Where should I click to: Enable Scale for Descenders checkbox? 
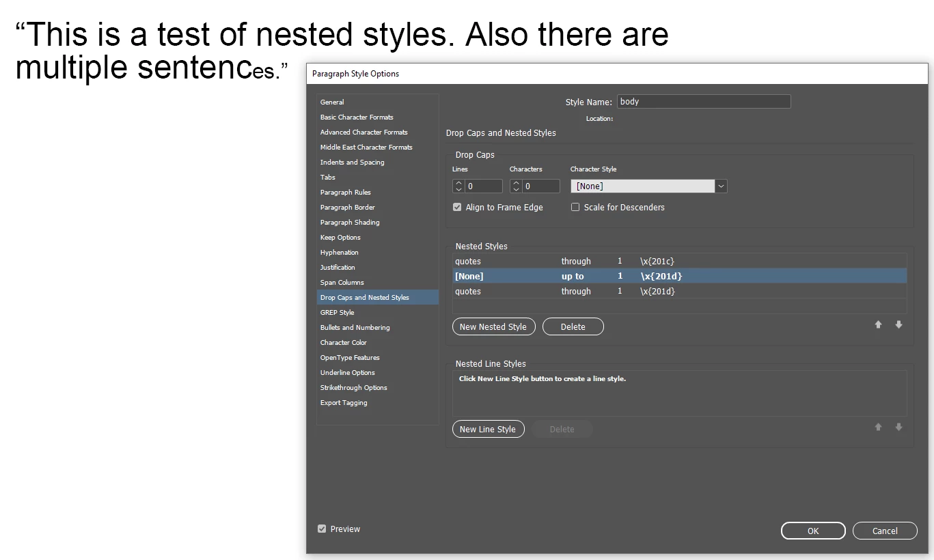point(575,208)
